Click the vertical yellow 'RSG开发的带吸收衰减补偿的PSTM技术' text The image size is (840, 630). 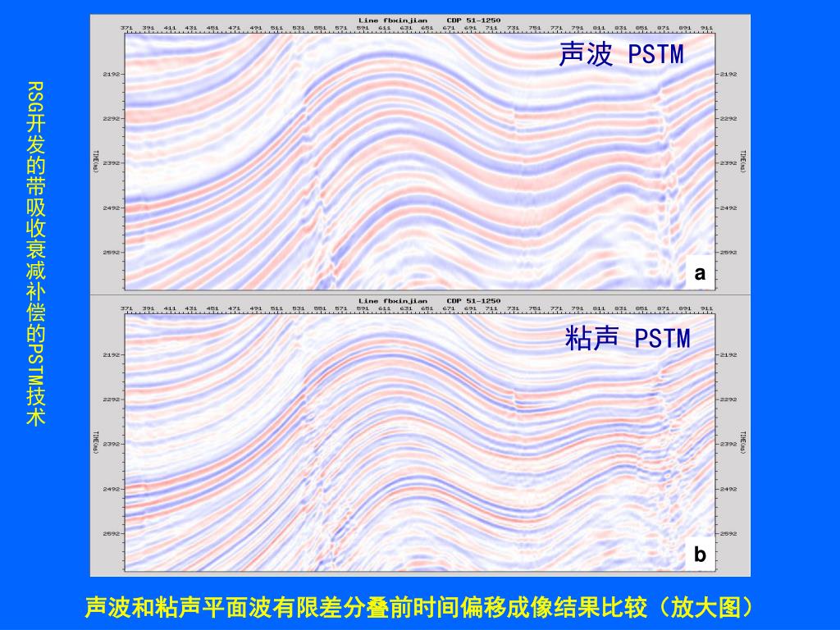pos(36,253)
